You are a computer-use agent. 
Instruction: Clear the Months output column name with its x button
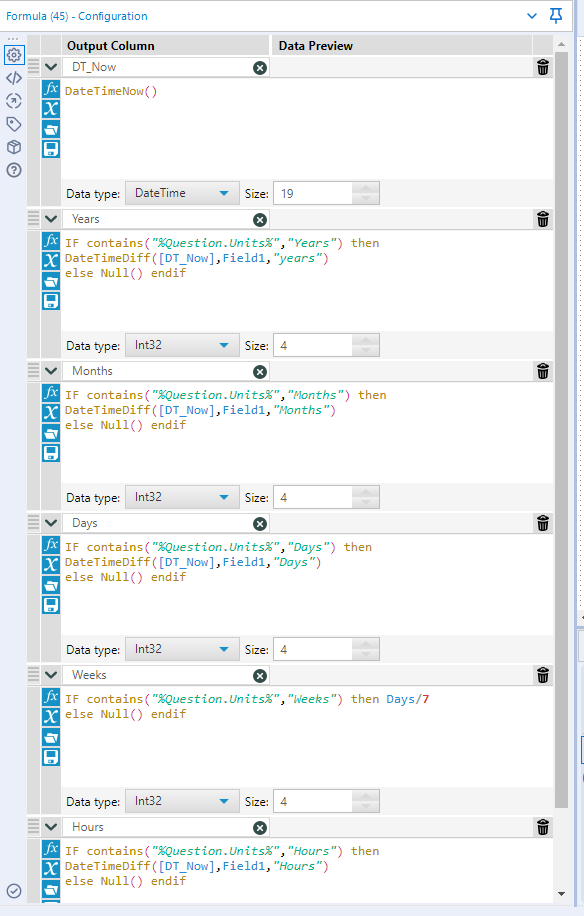tap(259, 371)
